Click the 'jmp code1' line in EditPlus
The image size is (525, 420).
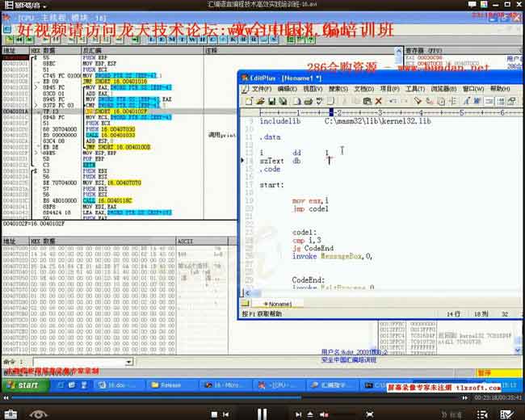coord(310,208)
